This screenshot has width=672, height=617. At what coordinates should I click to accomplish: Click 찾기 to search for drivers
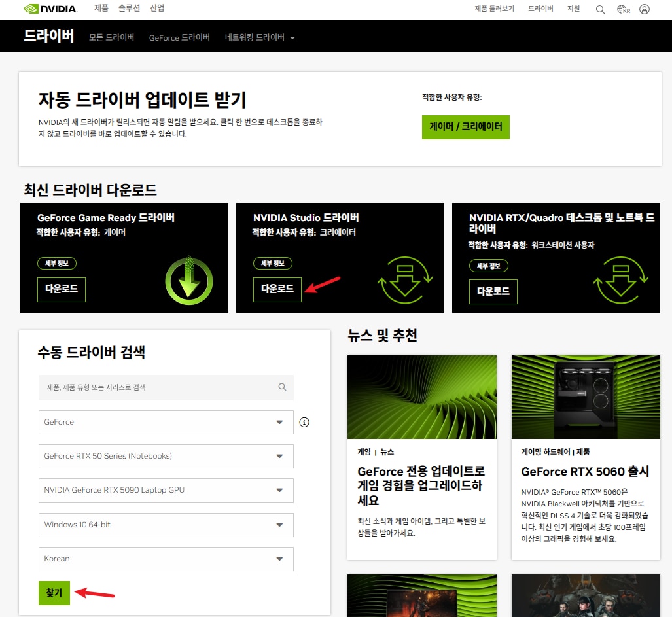tap(54, 593)
